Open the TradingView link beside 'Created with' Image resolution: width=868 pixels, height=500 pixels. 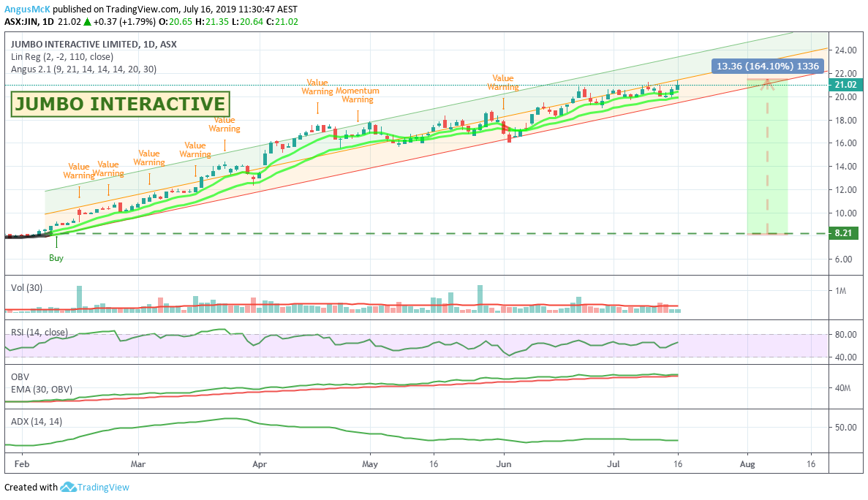click(x=103, y=488)
